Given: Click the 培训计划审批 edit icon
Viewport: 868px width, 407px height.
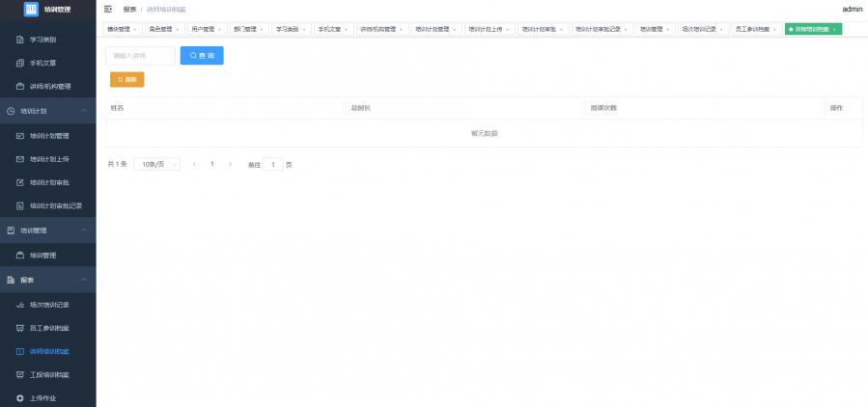Looking at the screenshot, I should coord(20,182).
